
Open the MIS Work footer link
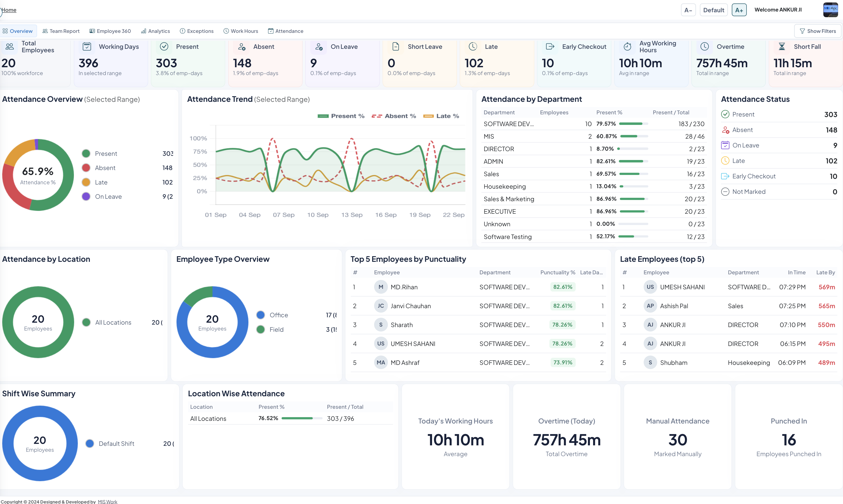point(107,502)
